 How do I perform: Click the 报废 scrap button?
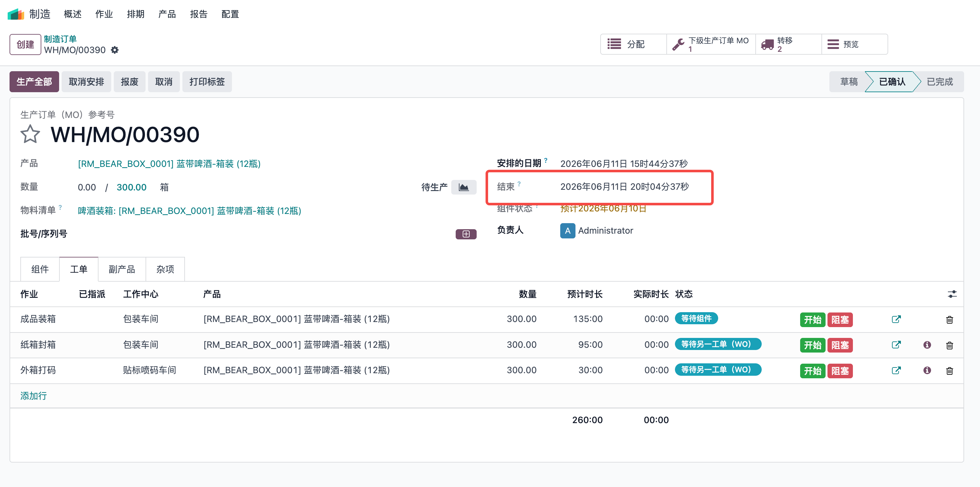(x=130, y=82)
